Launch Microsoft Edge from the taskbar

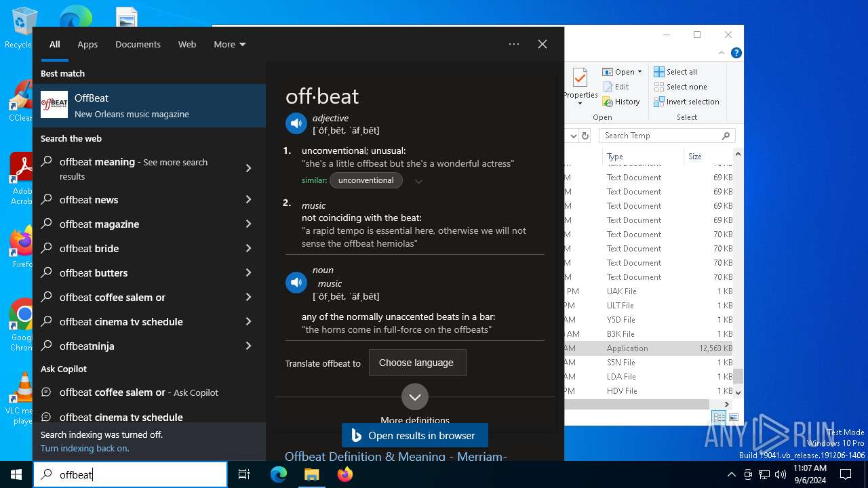(x=279, y=474)
